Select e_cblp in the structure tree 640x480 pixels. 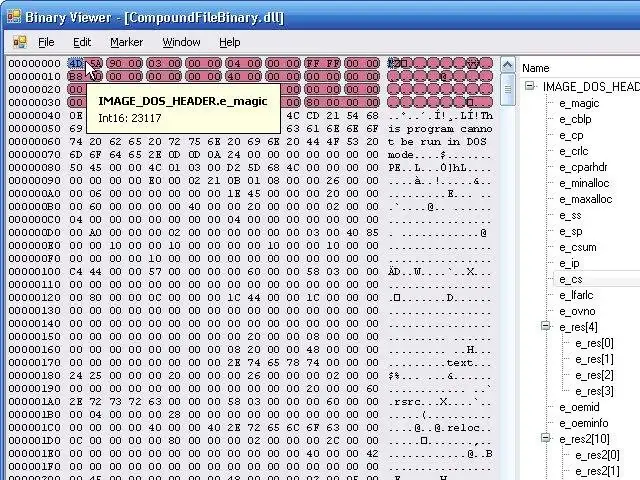[x=575, y=119]
